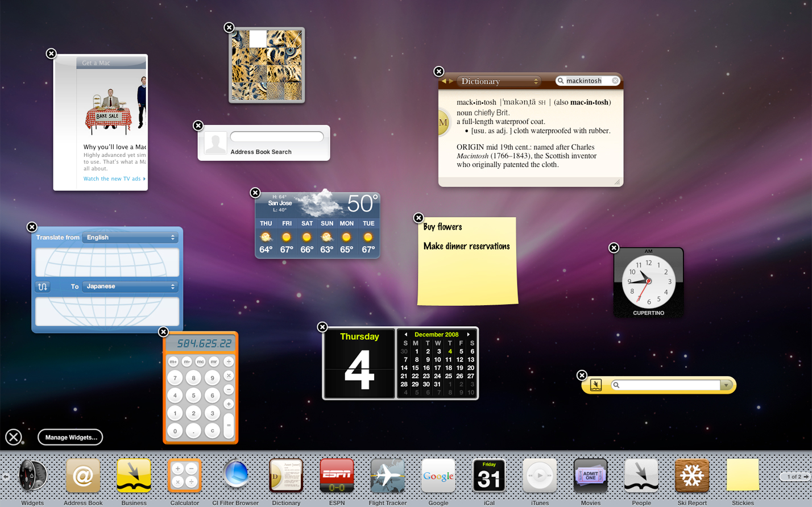Swap translation languages with the swap button
812x507 pixels.
pos(43,286)
